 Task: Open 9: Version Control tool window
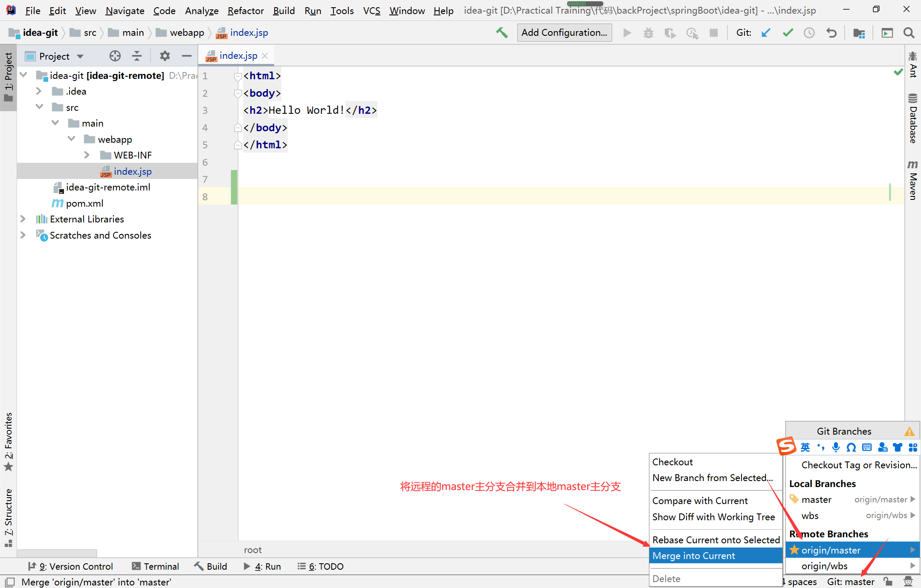pyautogui.click(x=70, y=566)
